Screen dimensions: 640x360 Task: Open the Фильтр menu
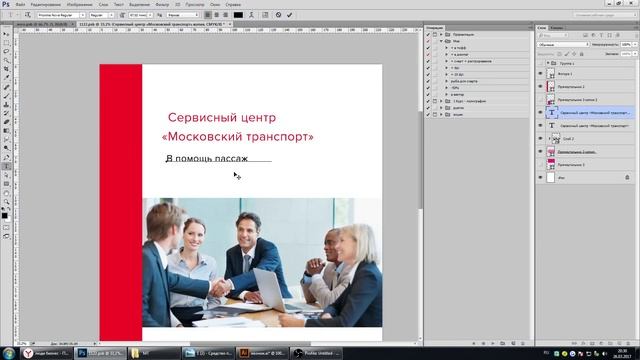tap(162, 4)
